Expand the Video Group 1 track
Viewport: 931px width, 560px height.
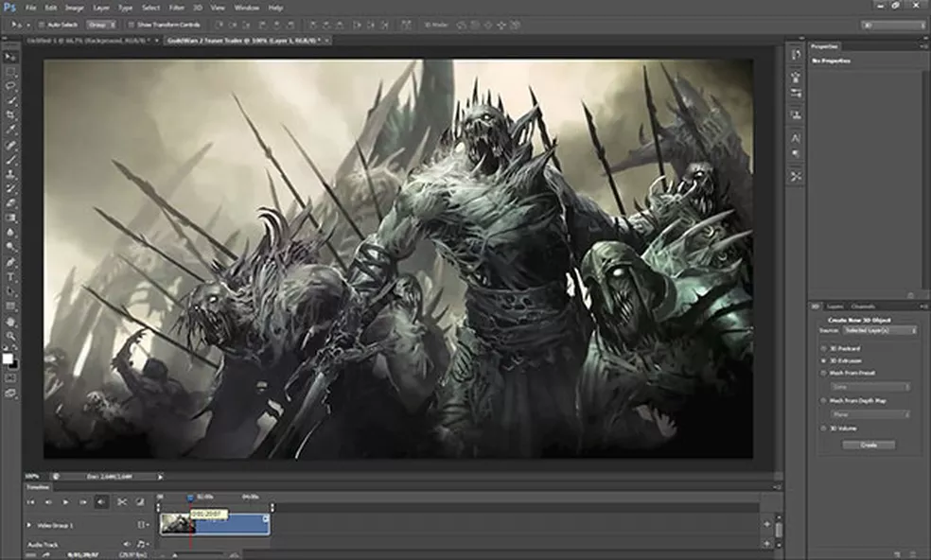pos(27,524)
